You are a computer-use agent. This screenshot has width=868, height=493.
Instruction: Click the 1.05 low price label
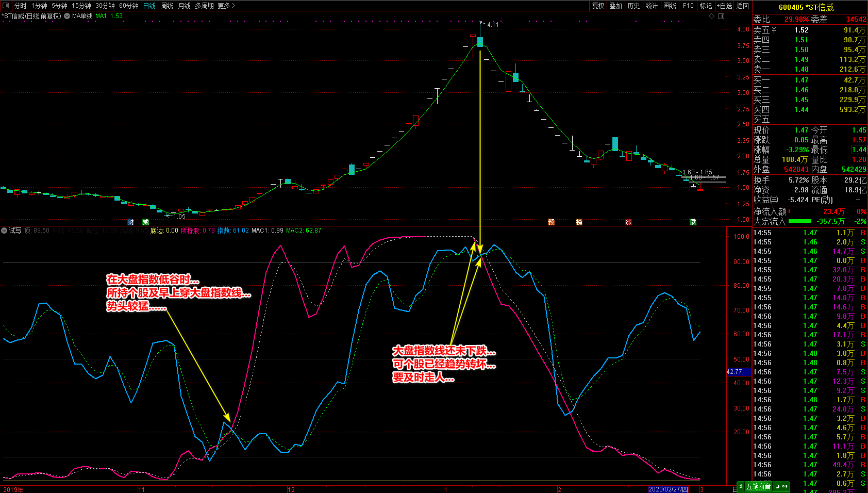coord(179,216)
